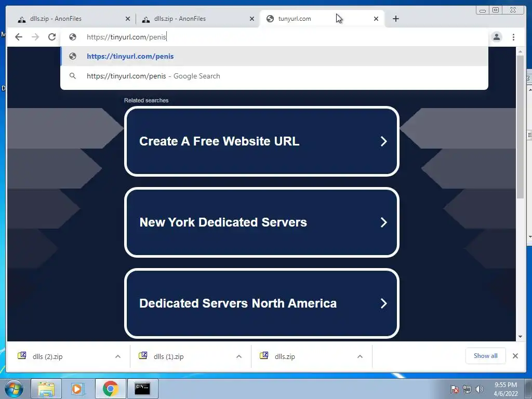Image resolution: width=532 pixels, height=399 pixels.
Task: Click the page vertical scrollbar thumb
Action: point(520,127)
